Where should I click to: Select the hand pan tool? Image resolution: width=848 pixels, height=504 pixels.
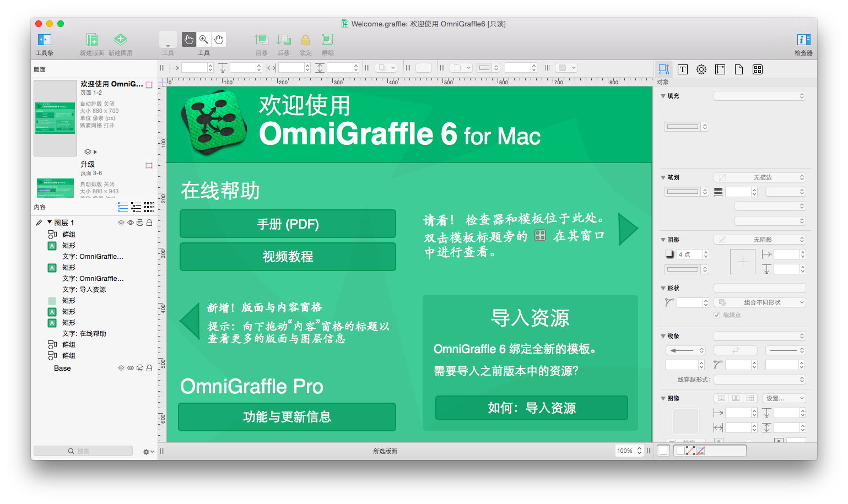coord(219,40)
